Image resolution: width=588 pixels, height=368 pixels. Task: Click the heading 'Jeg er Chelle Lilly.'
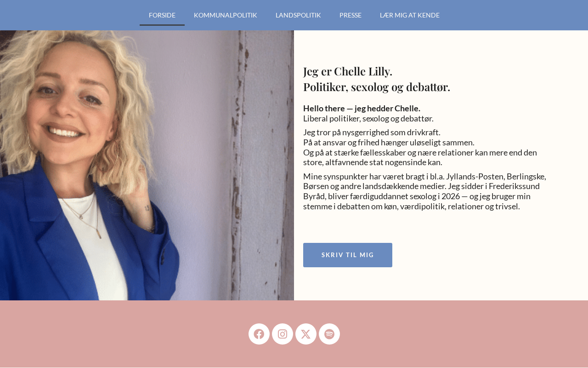coord(348,71)
